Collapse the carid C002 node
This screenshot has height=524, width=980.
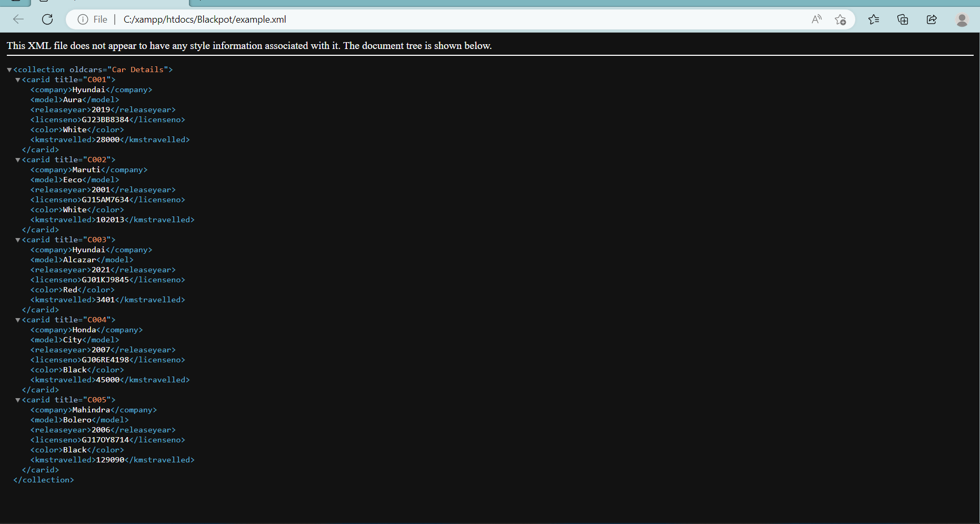click(x=18, y=160)
